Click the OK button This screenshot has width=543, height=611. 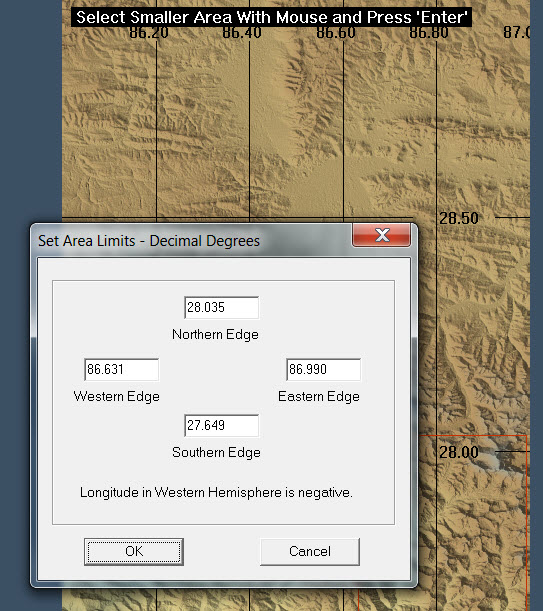point(134,551)
